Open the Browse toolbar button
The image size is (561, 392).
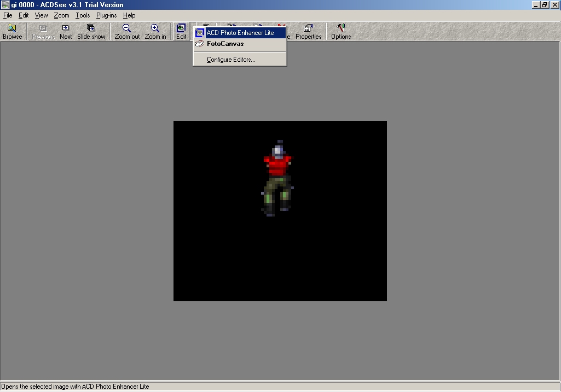point(13,32)
